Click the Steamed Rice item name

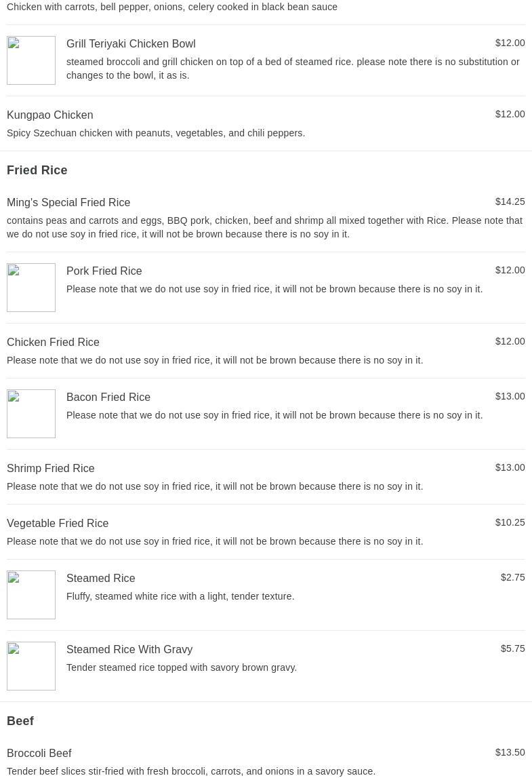coord(101,578)
